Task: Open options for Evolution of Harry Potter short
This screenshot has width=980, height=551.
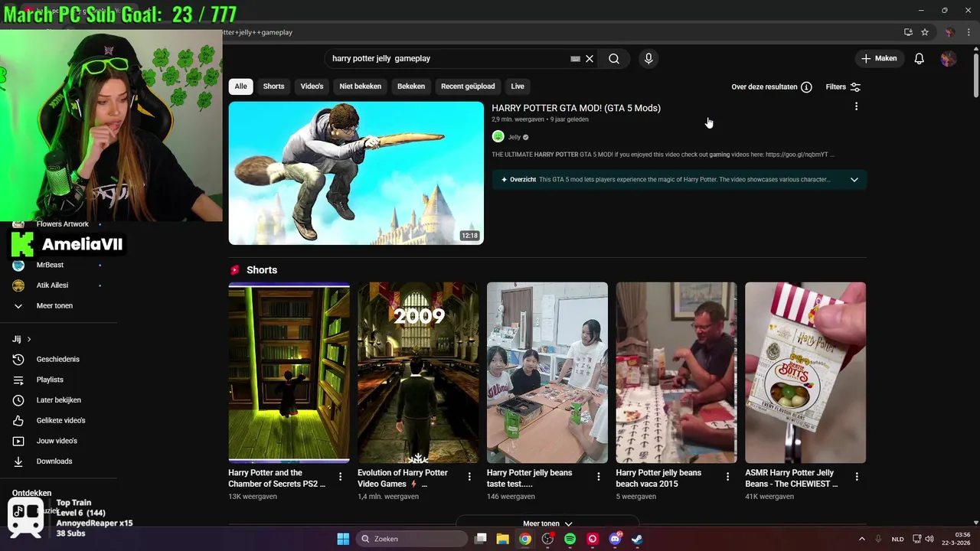Action: [469, 476]
